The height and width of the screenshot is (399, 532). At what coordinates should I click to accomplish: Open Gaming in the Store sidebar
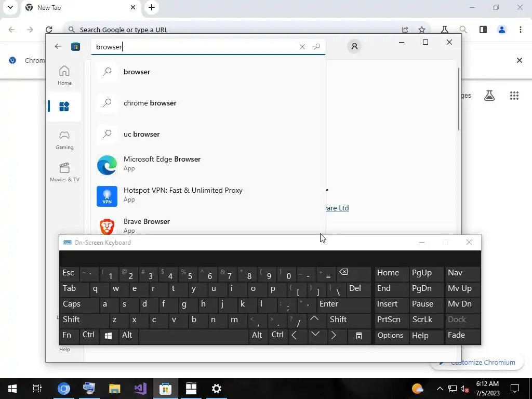pos(64,140)
